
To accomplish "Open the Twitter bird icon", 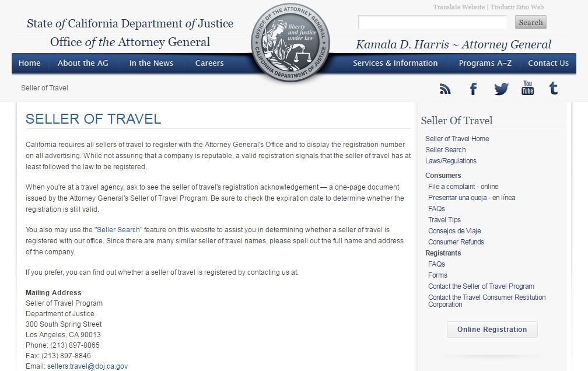I will (502, 89).
